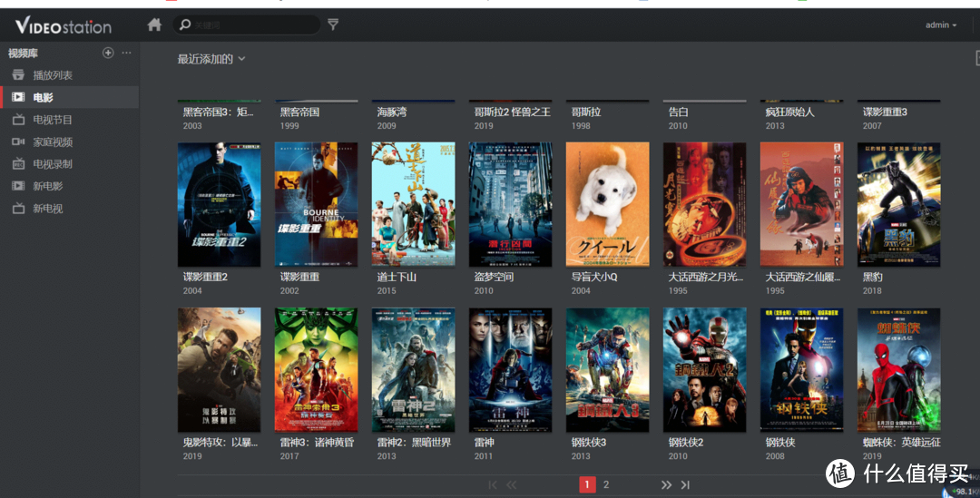Click the TV icon beside 新电视
The image size is (980, 498).
click(x=18, y=208)
